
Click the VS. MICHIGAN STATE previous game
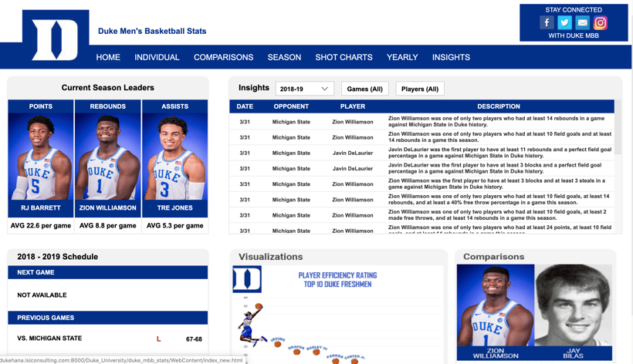click(49, 339)
